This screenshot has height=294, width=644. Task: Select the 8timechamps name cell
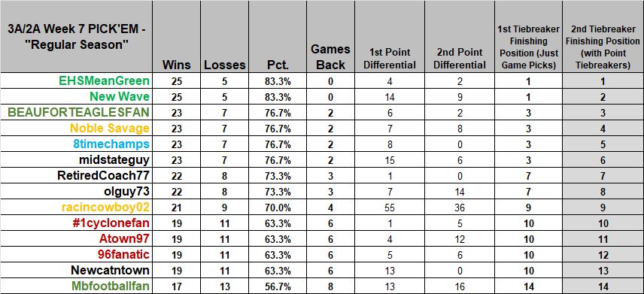pos(77,144)
